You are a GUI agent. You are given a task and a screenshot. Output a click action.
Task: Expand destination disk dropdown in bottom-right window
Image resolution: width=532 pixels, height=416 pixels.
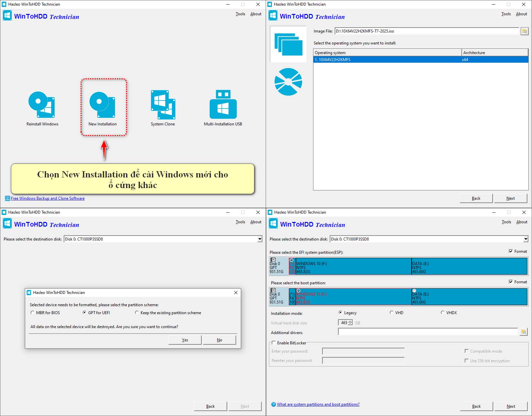tap(526, 239)
